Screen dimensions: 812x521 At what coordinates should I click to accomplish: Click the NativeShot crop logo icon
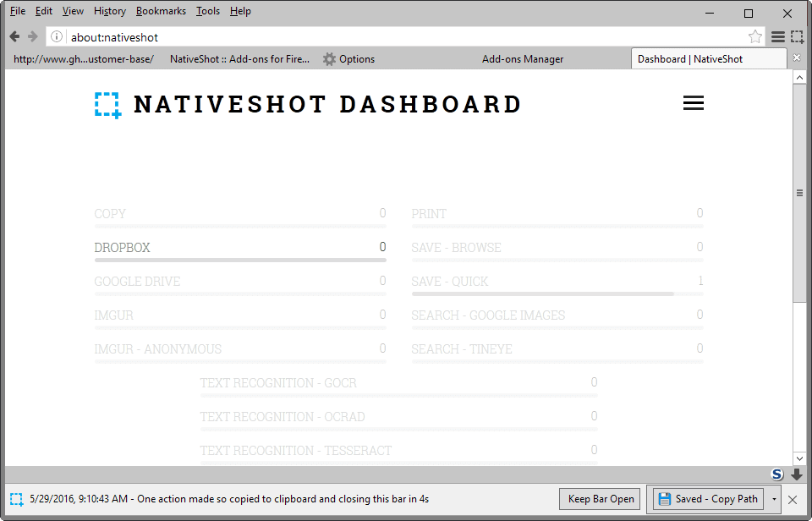(x=108, y=104)
